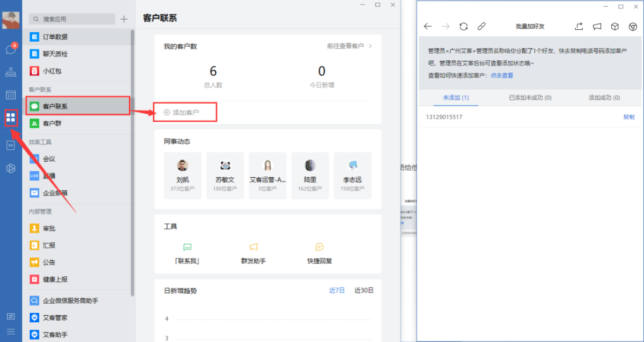The image size is (644, 342).
Task: Switch to 添加成功 tab
Action: 604,97
